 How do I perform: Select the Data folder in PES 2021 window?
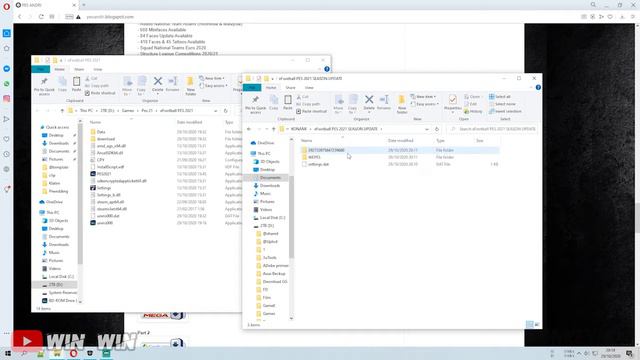[x=101, y=132]
